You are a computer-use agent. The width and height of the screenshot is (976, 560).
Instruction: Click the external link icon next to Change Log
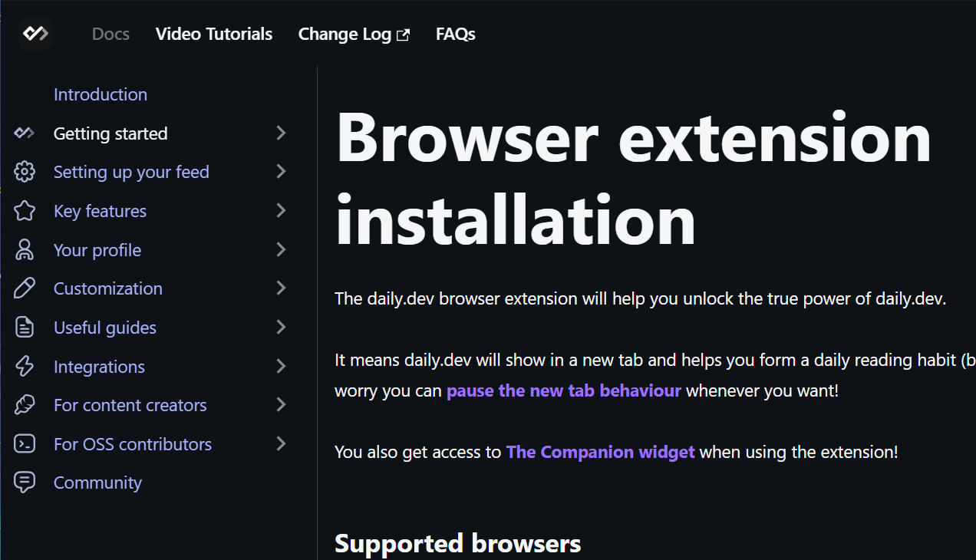pyautogui.click(x=404, y=34)
